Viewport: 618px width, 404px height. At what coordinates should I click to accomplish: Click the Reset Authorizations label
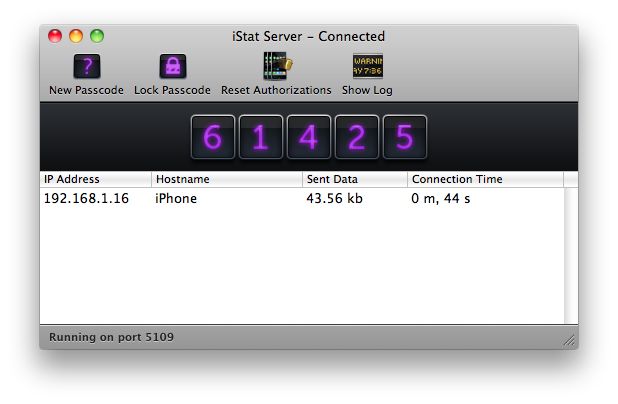click(x=276, y=90)
